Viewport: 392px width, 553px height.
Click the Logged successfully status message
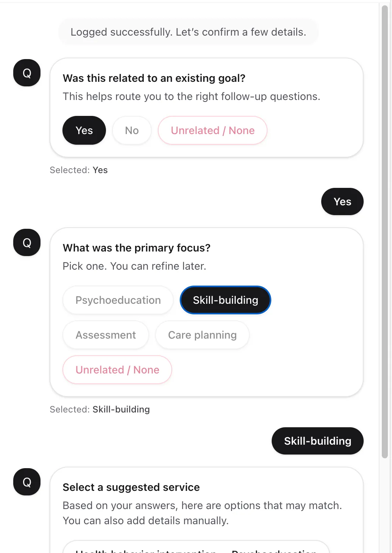click(188, 32)
